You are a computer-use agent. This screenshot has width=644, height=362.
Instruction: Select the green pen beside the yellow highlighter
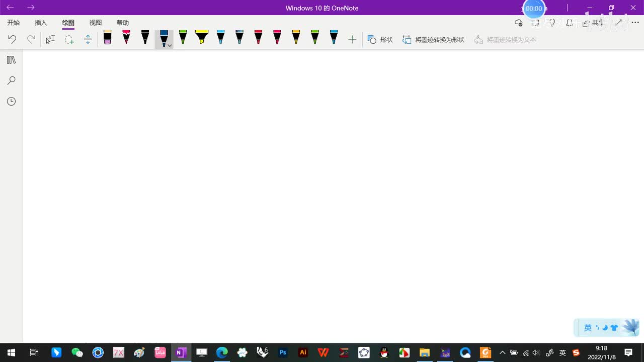(183, 37)
